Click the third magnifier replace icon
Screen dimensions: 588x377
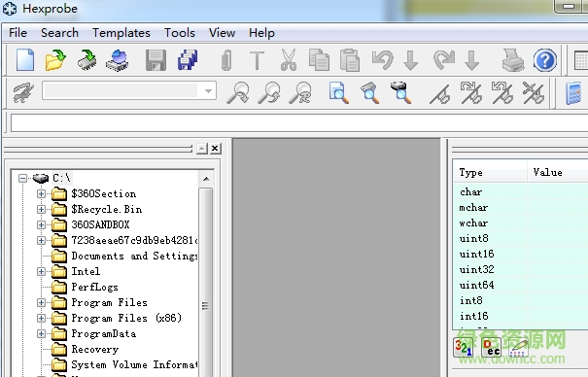[x=300, y=92]
